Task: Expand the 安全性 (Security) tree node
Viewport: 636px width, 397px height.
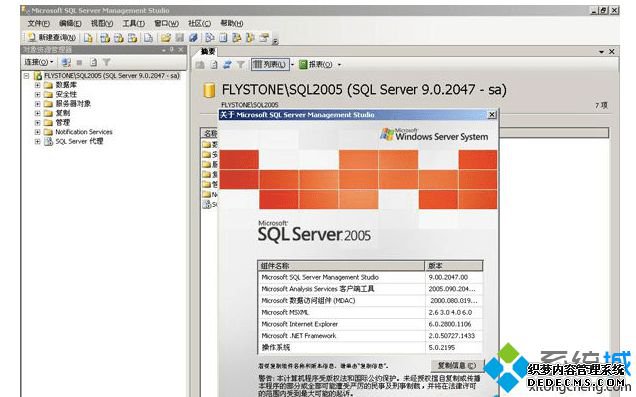Action: pyautogui.click(x=37, y=94)
